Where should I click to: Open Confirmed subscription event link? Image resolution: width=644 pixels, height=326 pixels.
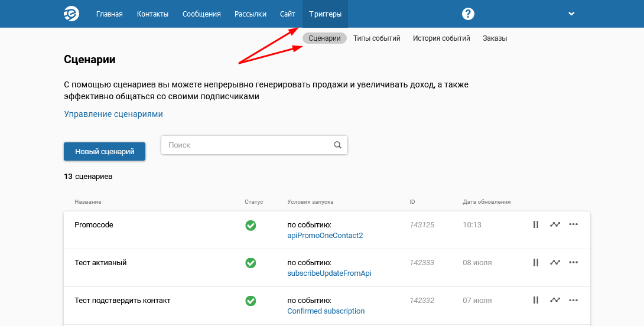click(326, 311)
